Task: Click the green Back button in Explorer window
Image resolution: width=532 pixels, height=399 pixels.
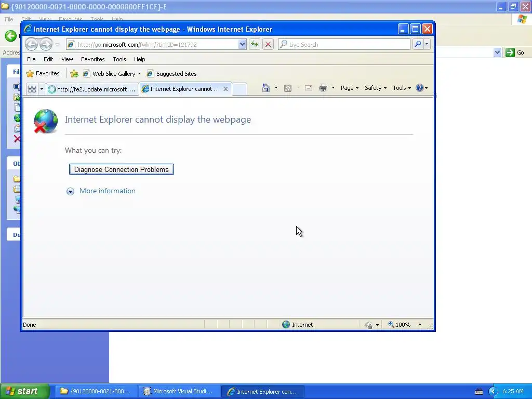Action: pos(11,36)
